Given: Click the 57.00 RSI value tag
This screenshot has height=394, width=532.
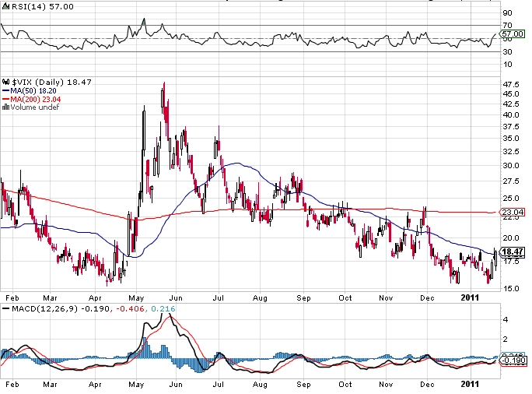Looking at the screenshot, I should coord(513,34).
